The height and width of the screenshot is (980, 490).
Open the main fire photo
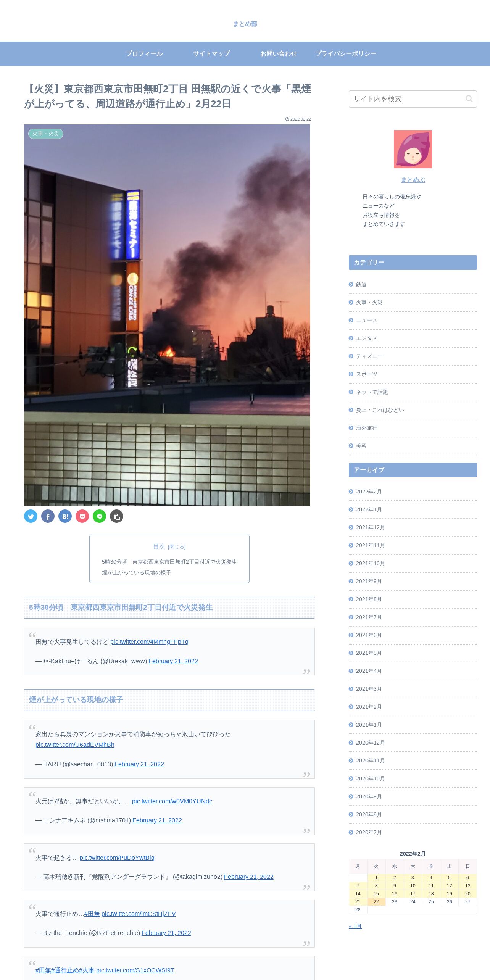[167, 315]
